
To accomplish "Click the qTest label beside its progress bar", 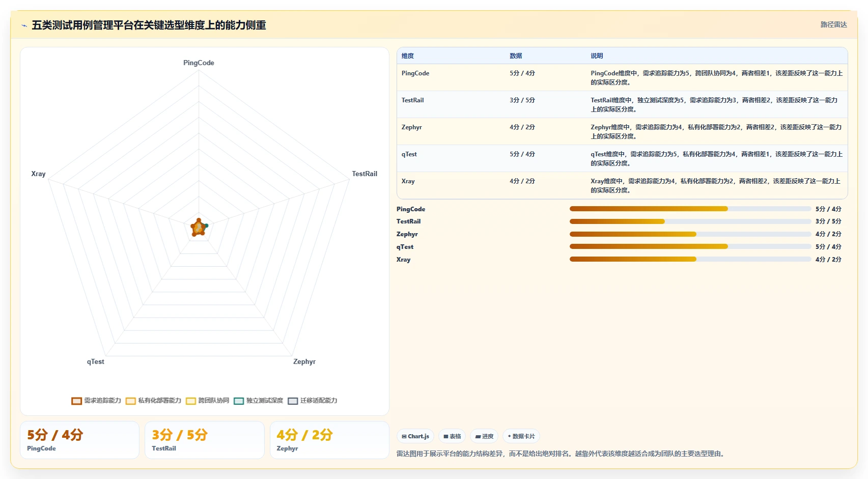I will tap(405, 247).
